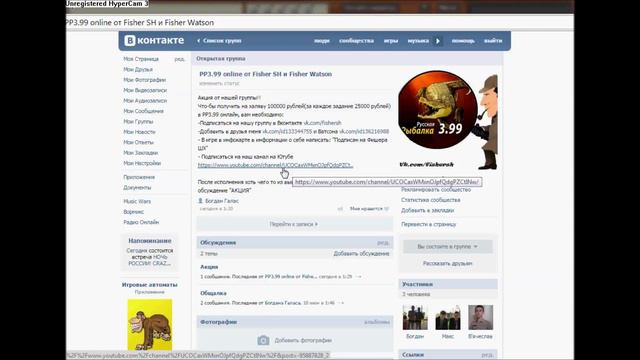Click 'Добавить обсуждение' link
The width and height of the screenshot is (640, 360).
361,254
